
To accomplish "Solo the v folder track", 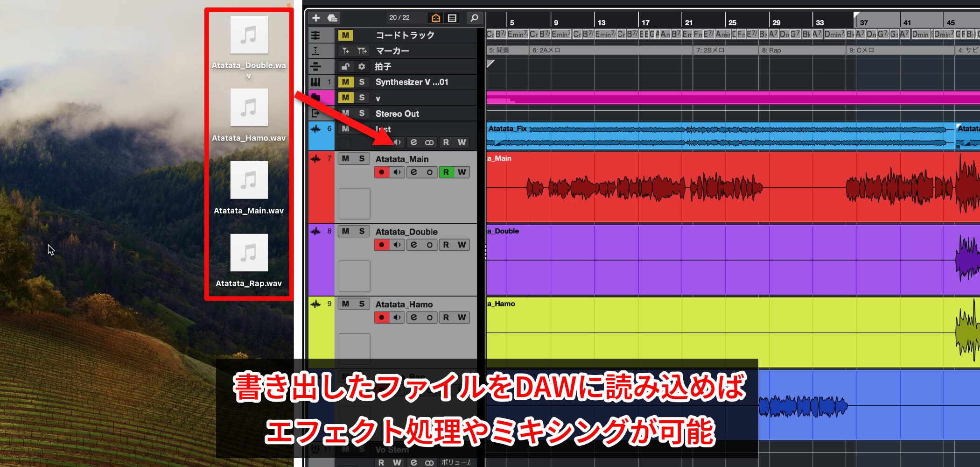I will (x=362, y=98).
